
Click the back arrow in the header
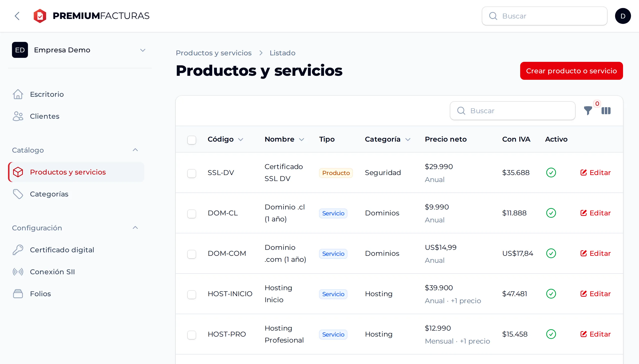[x=17, y=16]
